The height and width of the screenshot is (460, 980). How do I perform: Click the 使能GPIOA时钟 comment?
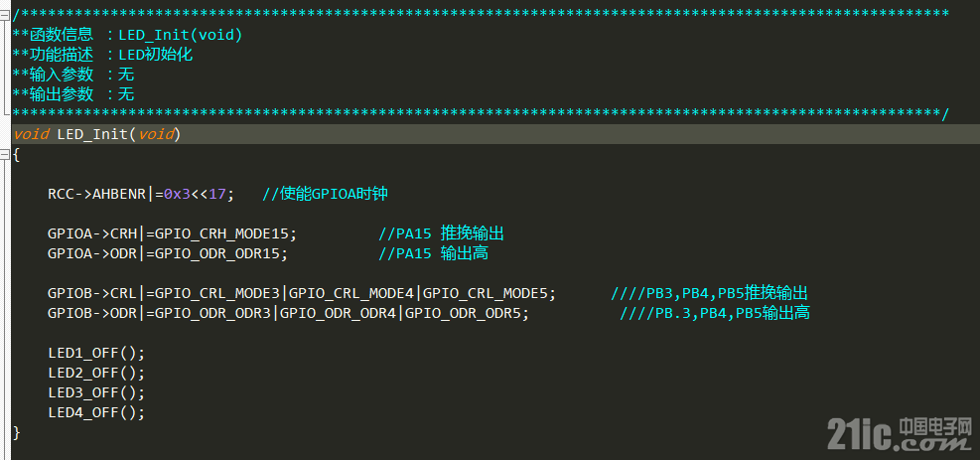[325, 194]
